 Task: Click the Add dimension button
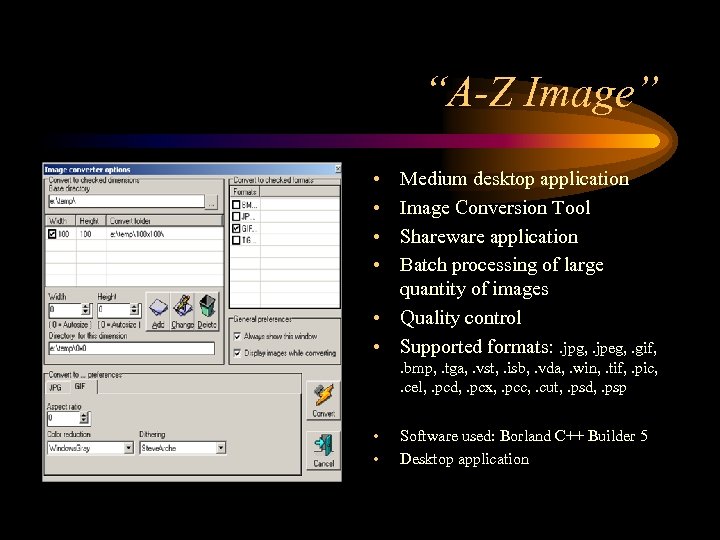pyautogui.click(x=158, y=311)
